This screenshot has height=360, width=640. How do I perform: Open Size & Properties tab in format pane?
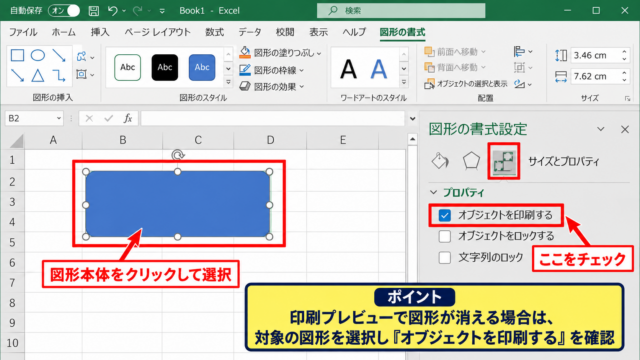point(504,161)
